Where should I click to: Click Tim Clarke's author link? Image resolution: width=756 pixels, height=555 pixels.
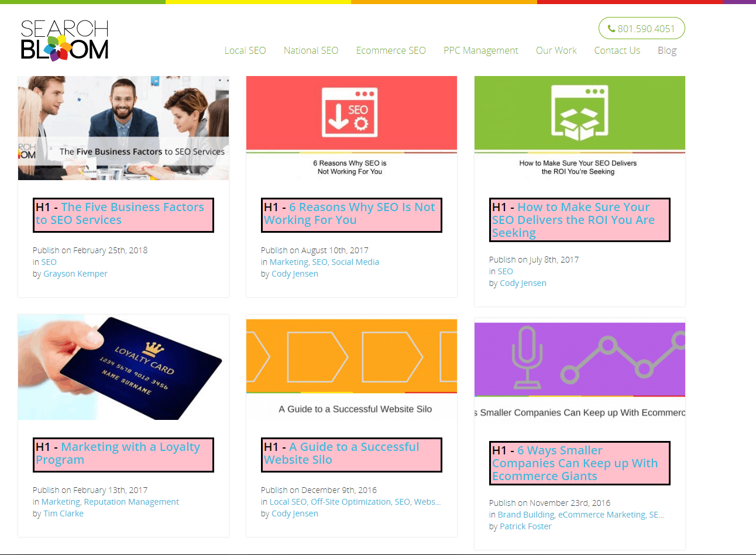[x=63, y=513]
